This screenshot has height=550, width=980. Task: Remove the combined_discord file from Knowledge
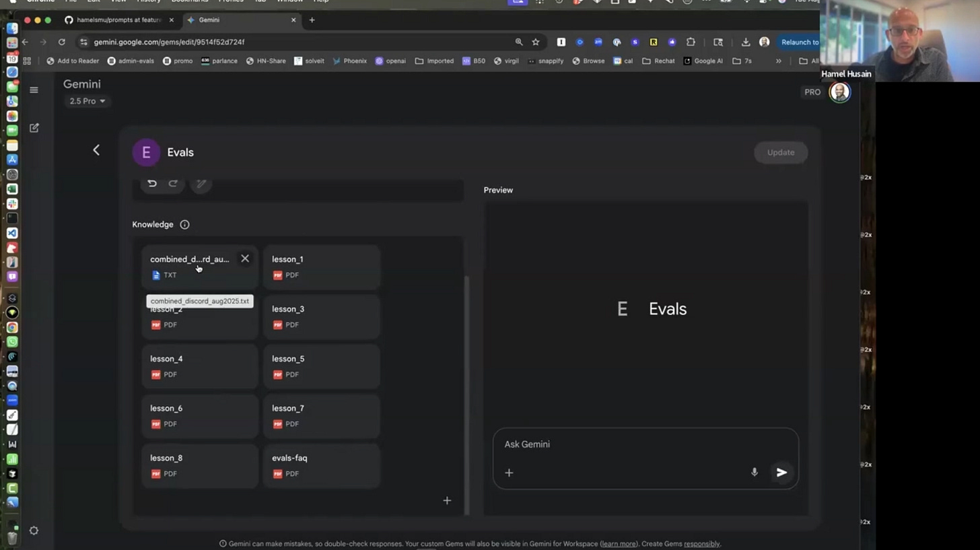coord(245,259)
